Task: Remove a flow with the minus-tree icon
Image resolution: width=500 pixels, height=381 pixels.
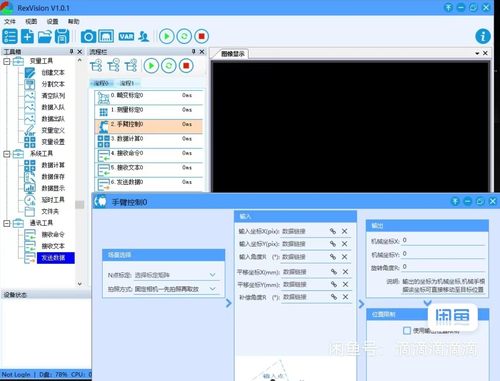Action: click(113, 66)
